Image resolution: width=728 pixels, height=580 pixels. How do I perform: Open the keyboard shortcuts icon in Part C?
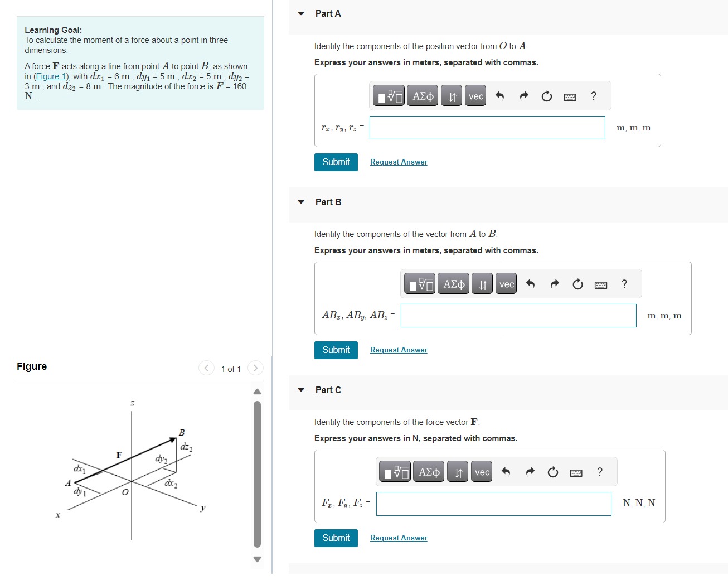(576, 471)
